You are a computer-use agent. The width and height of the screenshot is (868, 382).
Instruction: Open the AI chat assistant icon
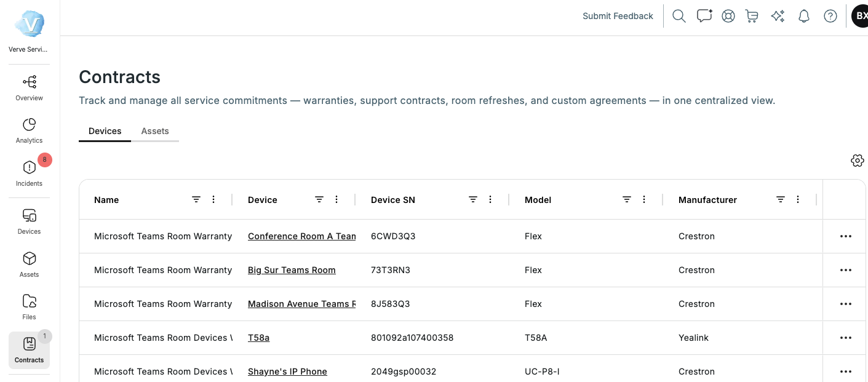(704, 16)
